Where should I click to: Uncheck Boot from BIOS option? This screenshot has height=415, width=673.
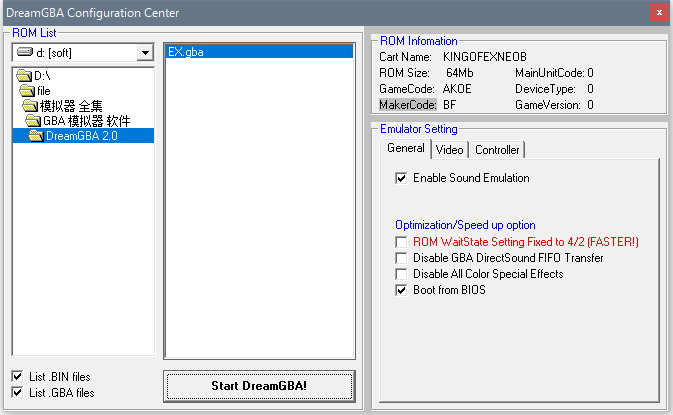pos(402,290)
